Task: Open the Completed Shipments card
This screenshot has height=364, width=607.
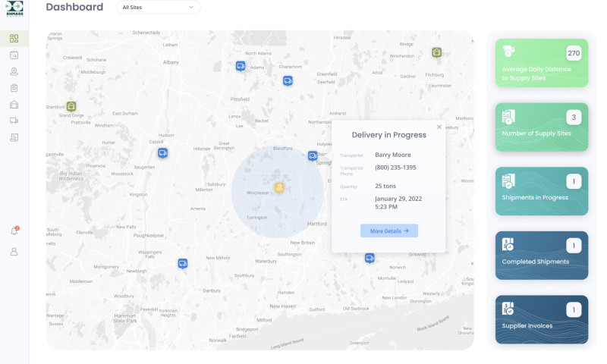Action: coord(542,256)
